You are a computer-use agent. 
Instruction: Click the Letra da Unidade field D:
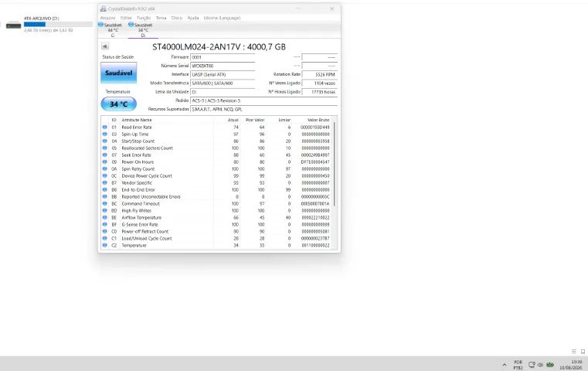click(223, 91)
